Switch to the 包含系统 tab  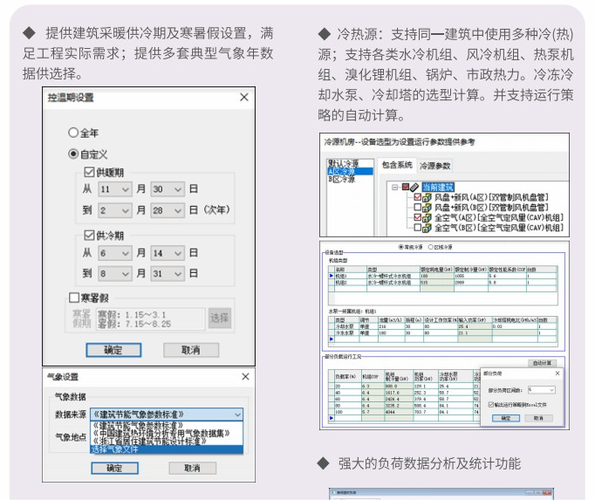tap(397, 165)
